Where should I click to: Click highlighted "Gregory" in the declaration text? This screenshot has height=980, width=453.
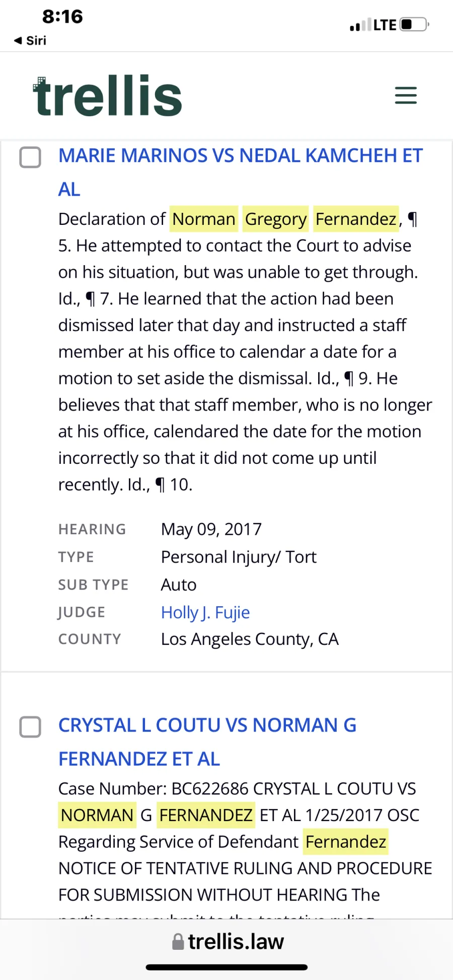click(x=275, y=219)
